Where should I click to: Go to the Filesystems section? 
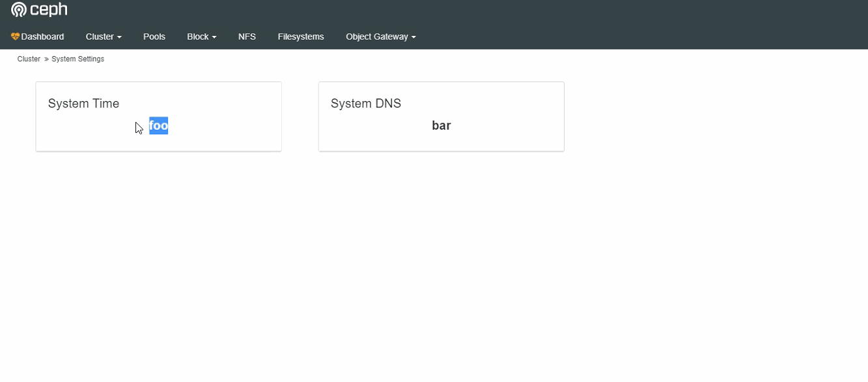[x=301, y=37]
